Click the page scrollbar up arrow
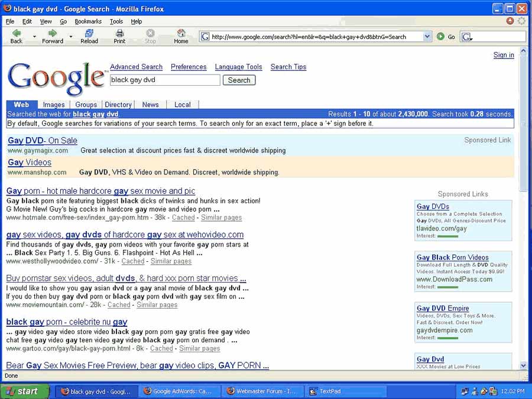 tap(523, 51)
